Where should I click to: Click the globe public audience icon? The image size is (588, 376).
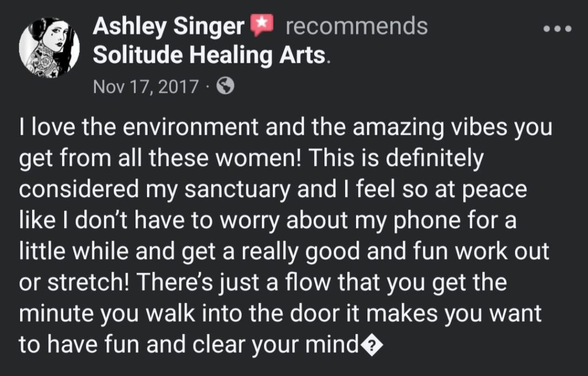click(x=225, y=86)
